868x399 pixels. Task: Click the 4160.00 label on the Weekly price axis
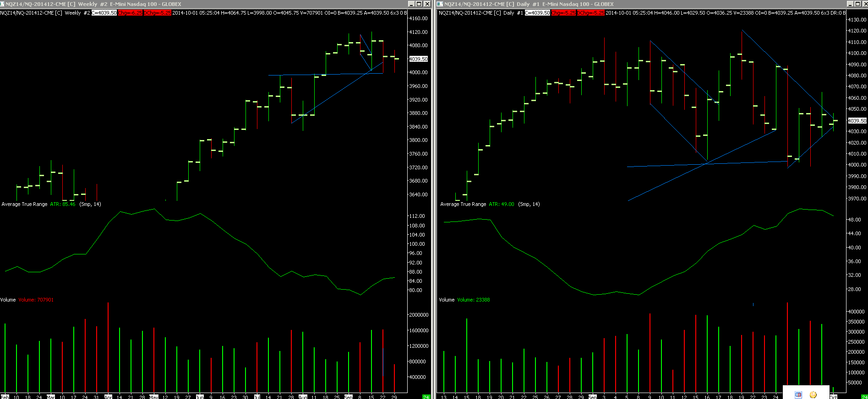click(418, 18)
